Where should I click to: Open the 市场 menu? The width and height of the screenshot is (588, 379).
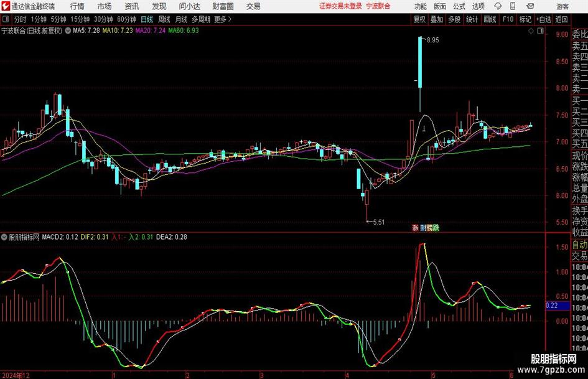(x=105, y=6)
